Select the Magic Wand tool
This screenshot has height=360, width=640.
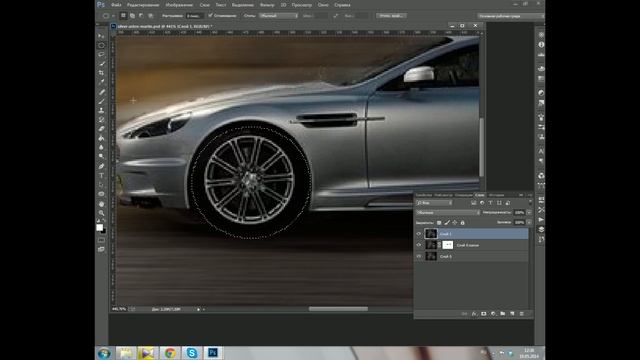(x=101, y=64)
